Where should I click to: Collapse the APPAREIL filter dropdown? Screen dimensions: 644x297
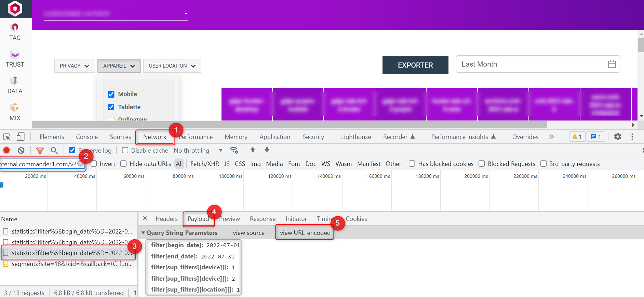[x=119, y=66]
